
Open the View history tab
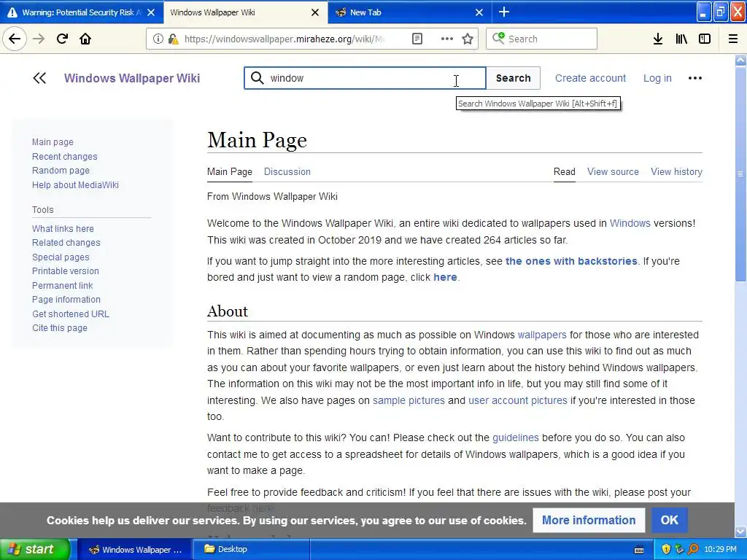676,172
